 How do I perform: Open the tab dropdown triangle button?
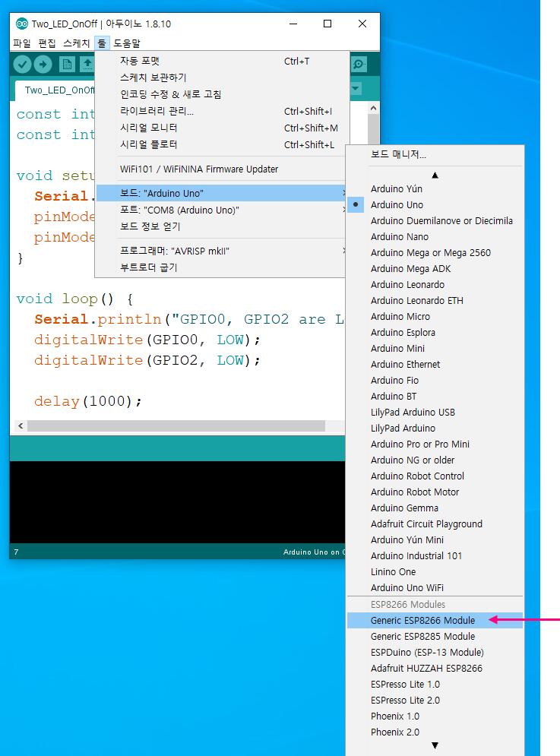tap(356, 89)
